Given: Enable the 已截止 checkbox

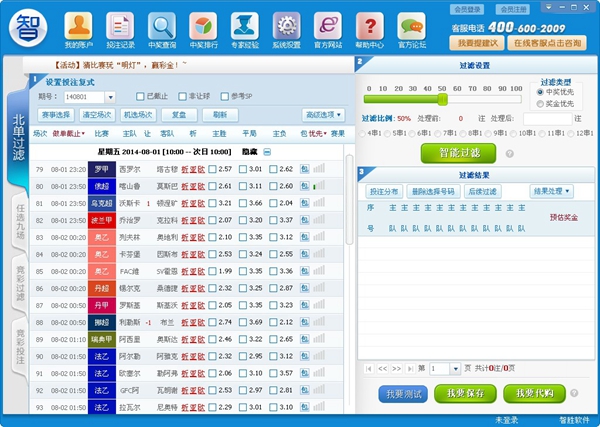Looking at the screenshot, I should [x=138, y=97].
